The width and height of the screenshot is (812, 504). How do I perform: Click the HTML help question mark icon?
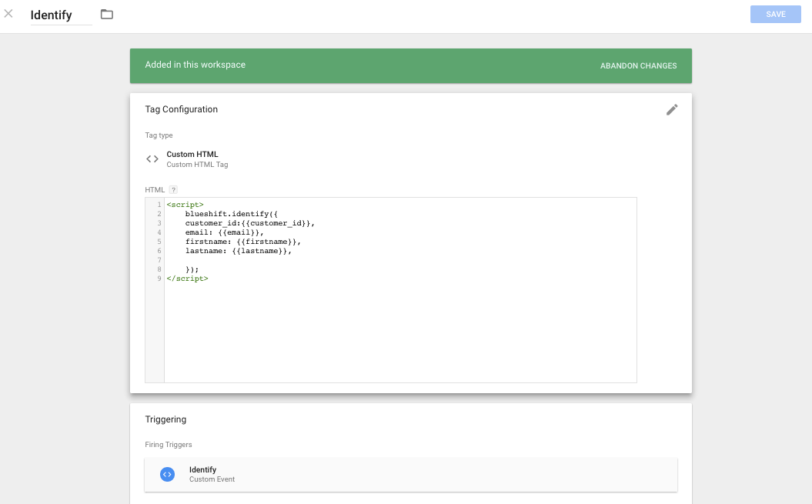tap(173, 189)
